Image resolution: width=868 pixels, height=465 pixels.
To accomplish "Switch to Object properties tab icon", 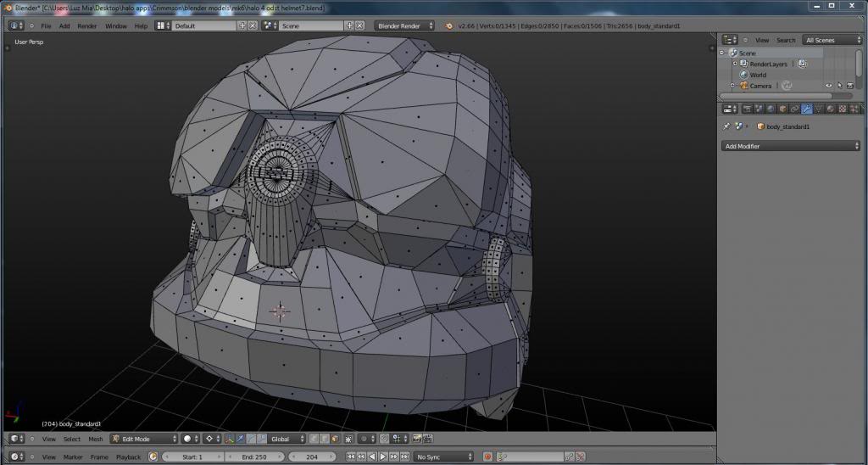I will point(782,109).
